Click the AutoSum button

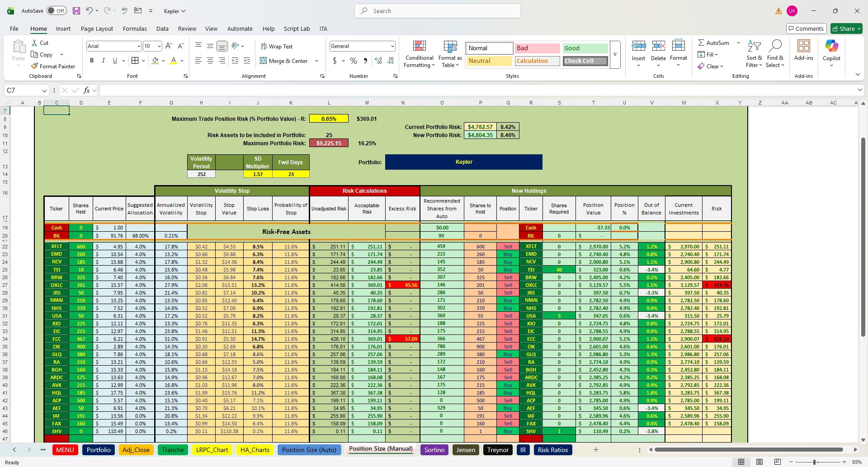click(x=713, y=43)
